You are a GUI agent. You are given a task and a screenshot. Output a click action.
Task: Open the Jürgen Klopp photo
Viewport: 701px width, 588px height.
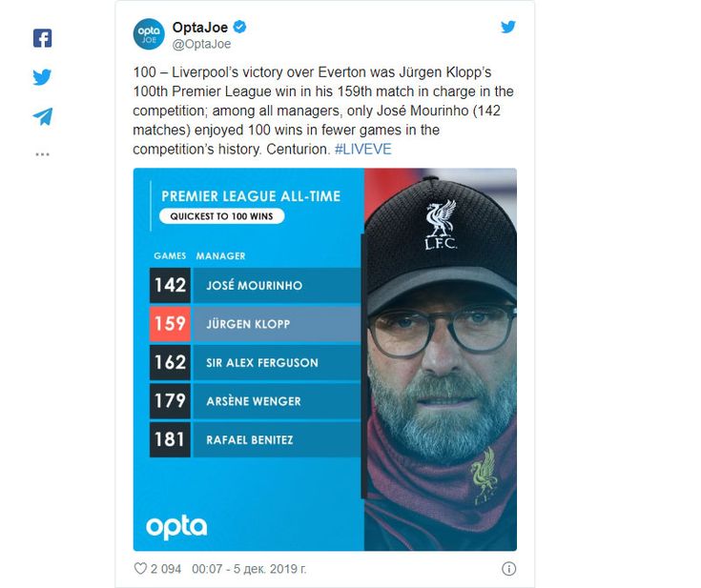pyautogui.click(x=441, y=359)
